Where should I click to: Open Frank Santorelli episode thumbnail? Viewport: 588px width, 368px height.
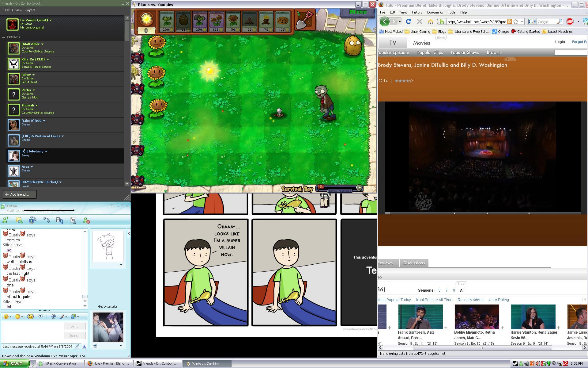tap(420, 316)
